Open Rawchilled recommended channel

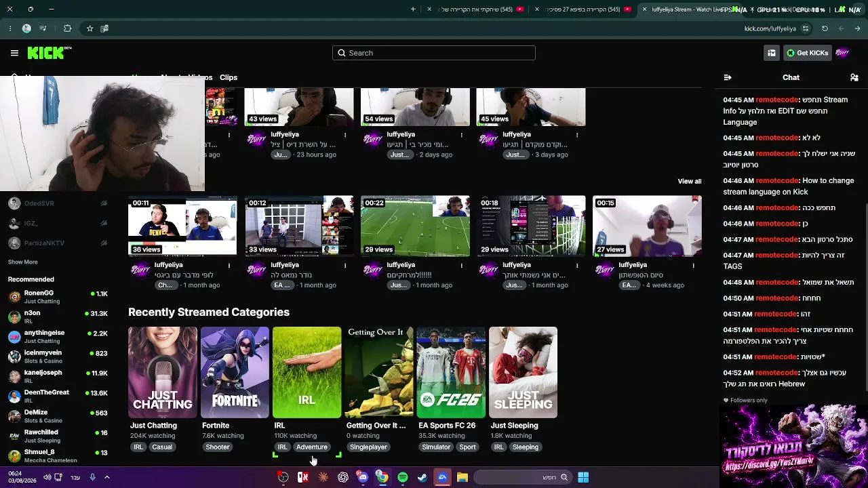[58, 436]
